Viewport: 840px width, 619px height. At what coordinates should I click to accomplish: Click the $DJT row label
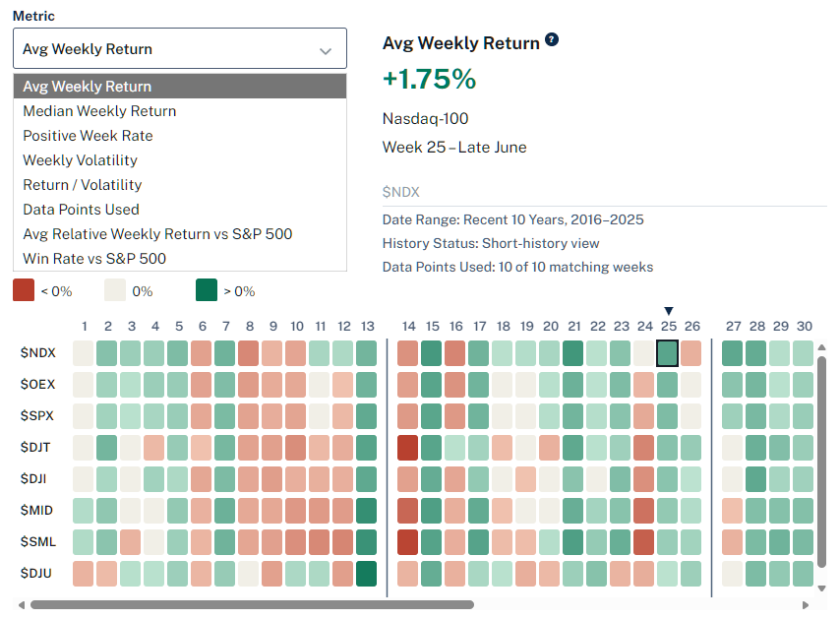point(35,447)
